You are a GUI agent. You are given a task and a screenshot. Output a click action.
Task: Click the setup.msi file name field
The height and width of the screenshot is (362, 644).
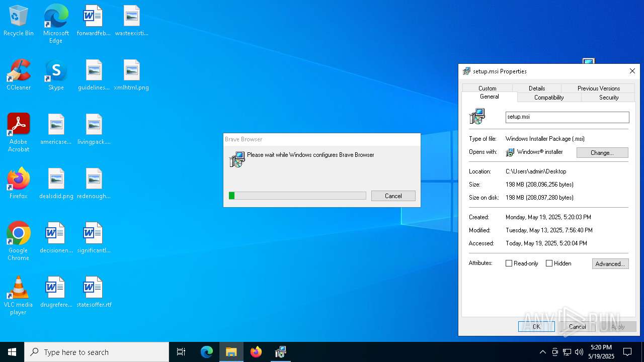[x=567, y=117]
